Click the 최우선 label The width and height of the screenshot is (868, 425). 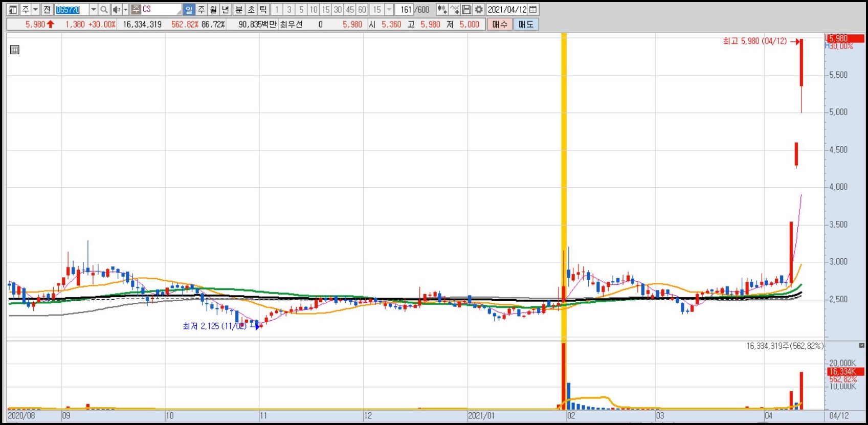coord(291,24)
